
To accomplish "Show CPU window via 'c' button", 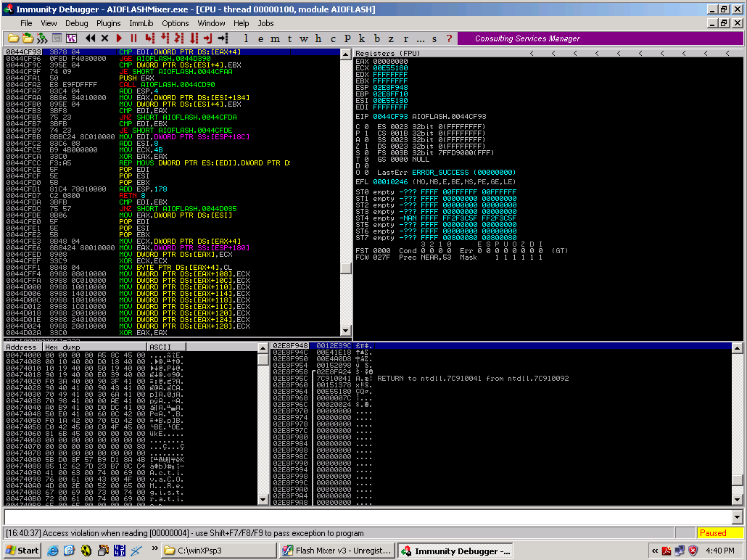I will [333, 38].
